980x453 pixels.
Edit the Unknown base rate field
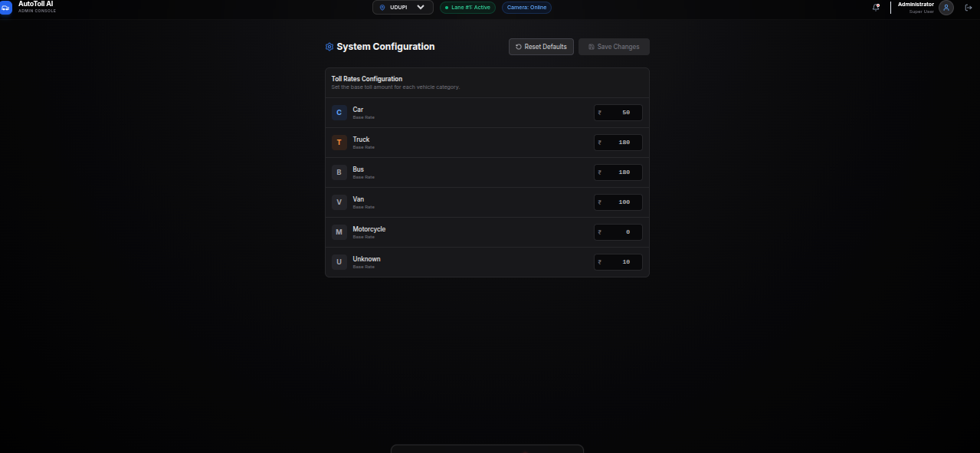618,262
